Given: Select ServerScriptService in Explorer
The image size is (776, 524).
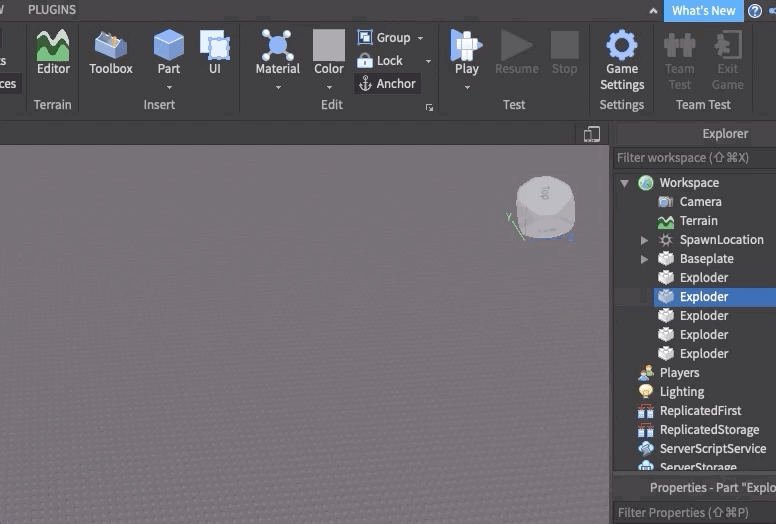Looking at the screenshot, I should pyautogui.click(x=713, y=449).
